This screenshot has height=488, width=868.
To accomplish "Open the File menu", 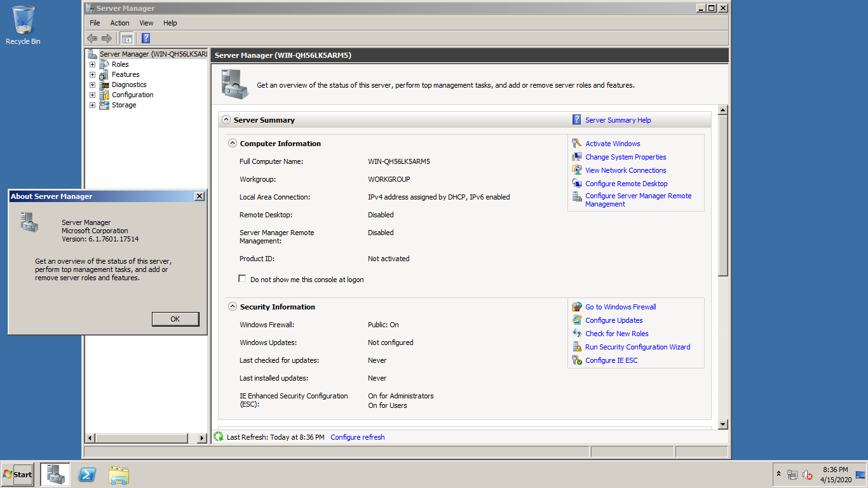I will tap(95, 23).
